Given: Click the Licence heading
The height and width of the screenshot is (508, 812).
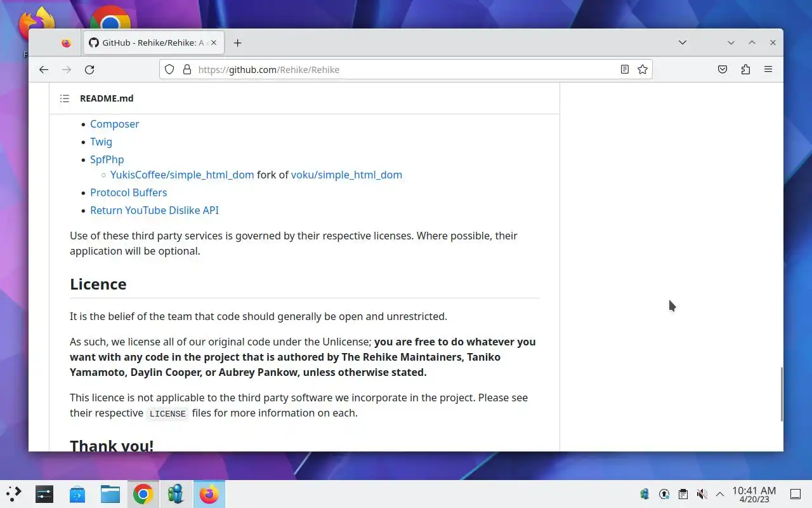Looking at the screenshot, I should click(98, 284).
